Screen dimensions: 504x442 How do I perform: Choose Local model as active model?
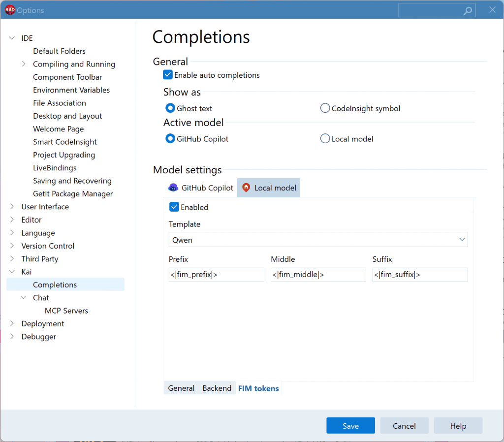[x=325, y=139]
